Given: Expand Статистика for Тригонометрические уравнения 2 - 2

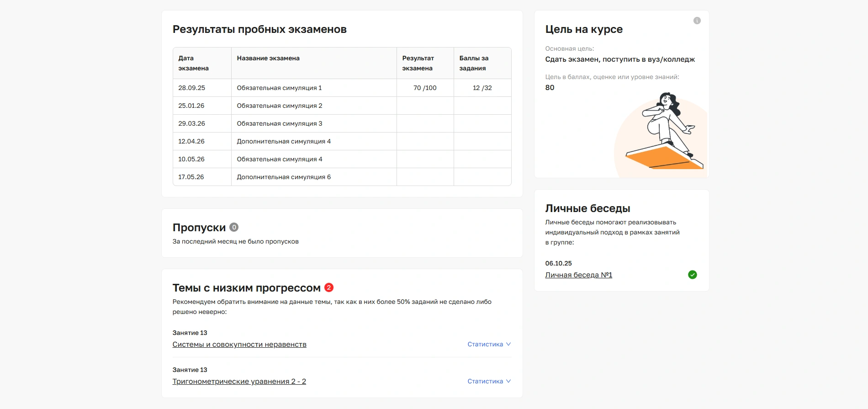Looking at the screenshot, I should click(x=489, y=381).
